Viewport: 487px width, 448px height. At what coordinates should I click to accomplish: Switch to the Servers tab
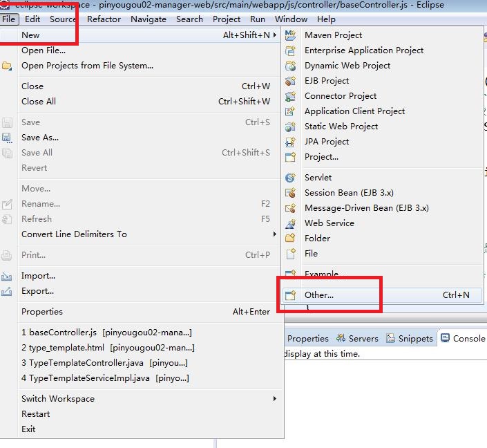point(358,338)
